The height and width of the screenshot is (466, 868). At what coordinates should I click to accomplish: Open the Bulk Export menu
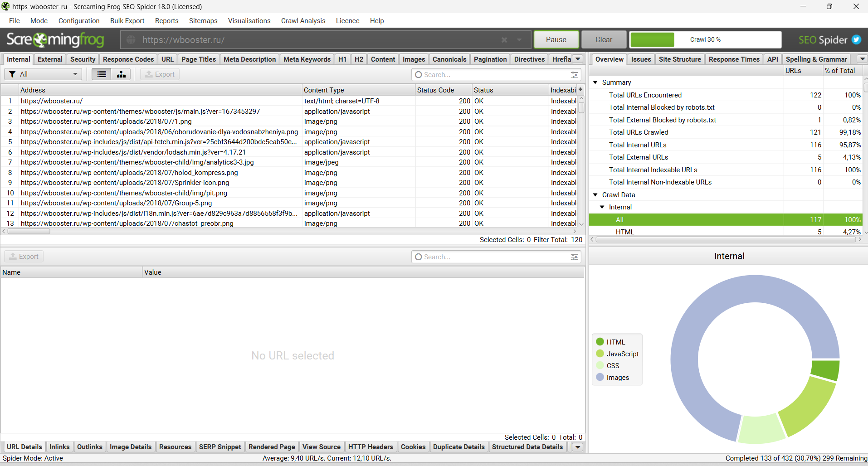click(x=127, y=21)
